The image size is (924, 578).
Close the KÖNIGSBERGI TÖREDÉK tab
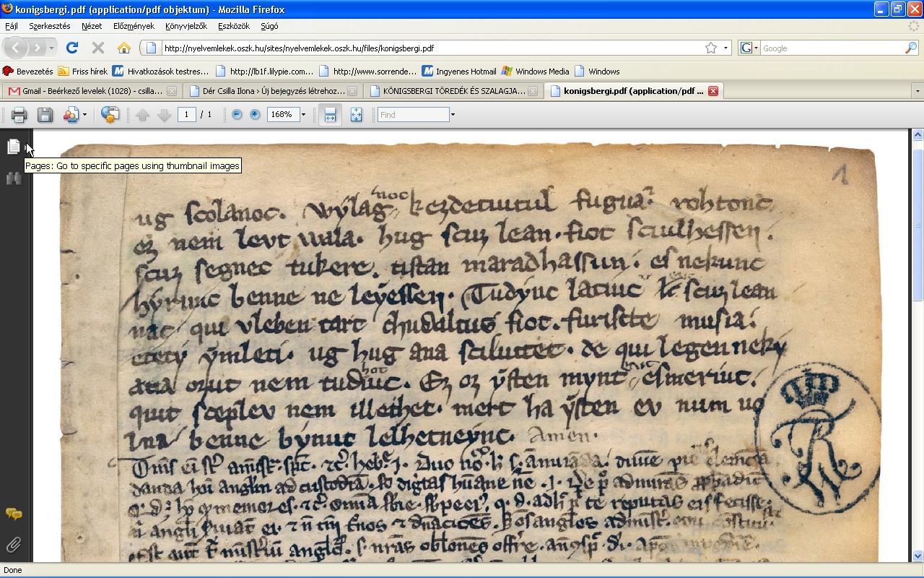(532, 91)
